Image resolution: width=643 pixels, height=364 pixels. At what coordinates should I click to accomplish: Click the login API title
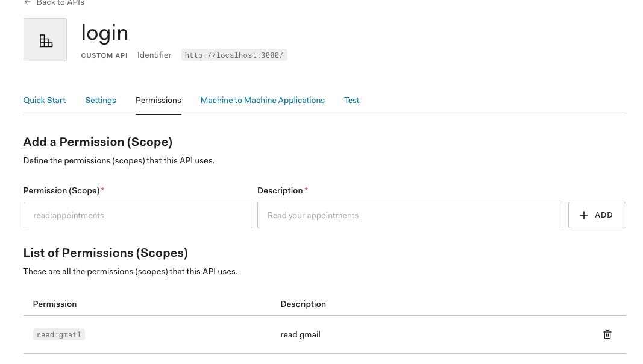105,33
